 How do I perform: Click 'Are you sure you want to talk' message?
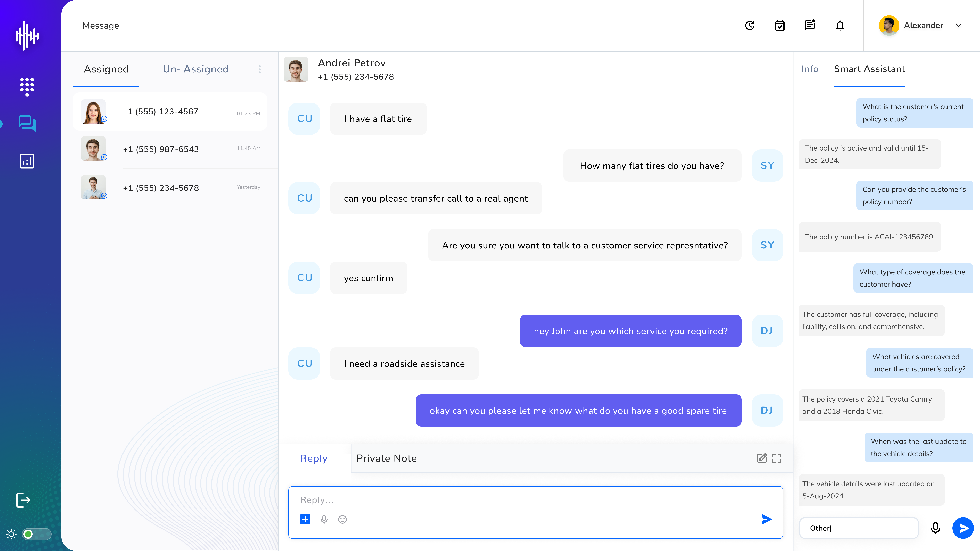585,245
